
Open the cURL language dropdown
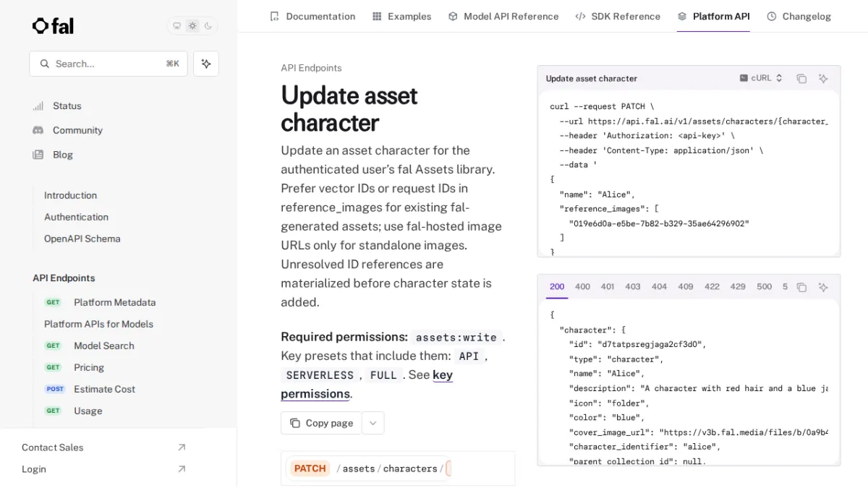[761, 78]
